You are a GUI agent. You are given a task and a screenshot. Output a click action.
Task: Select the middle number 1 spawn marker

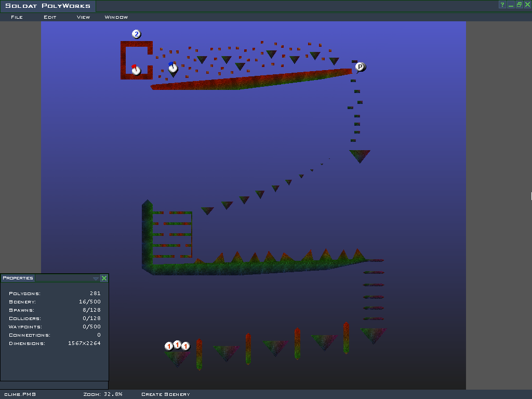(177, 345)
